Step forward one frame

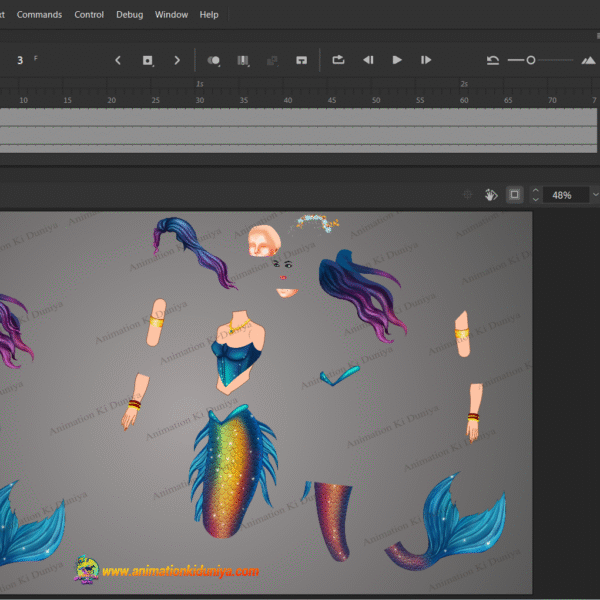426,60
